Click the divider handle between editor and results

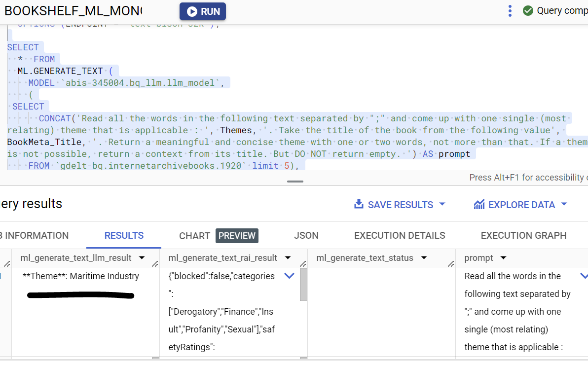[x=295, y=182]
